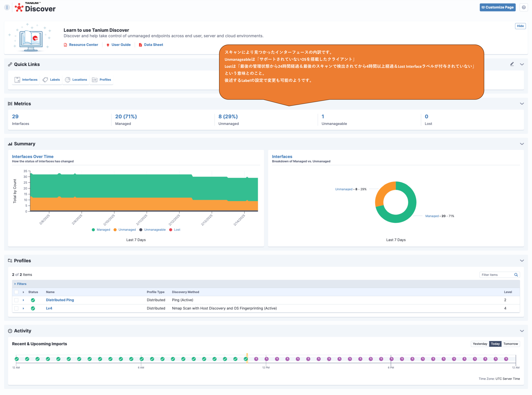Open the help question mark icon

(x=524, y=7)
